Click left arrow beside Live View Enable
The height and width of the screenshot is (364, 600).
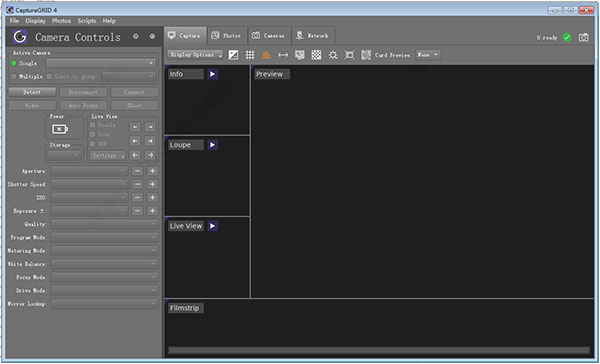coord(135,127)
